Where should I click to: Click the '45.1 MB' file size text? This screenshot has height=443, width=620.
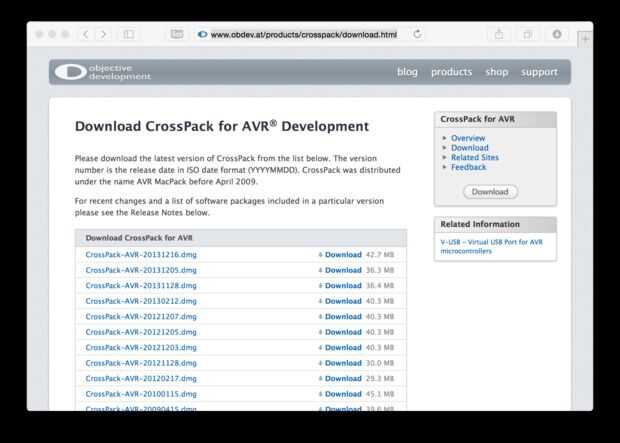pos(380,394)
